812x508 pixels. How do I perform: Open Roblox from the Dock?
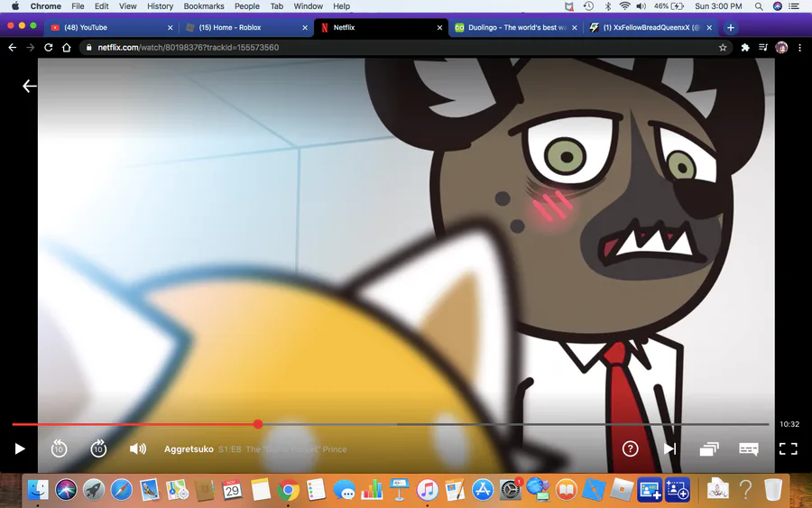[622, 489]
